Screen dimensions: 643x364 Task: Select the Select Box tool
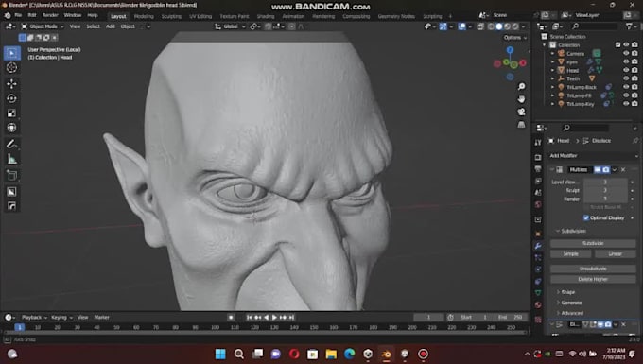(x=11, y=53)
